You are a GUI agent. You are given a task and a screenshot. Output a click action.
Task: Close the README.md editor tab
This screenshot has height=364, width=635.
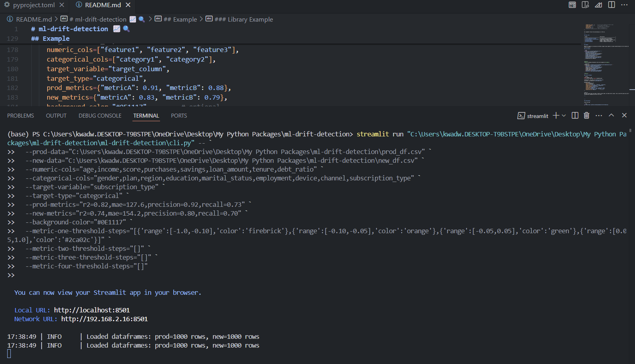128,5
